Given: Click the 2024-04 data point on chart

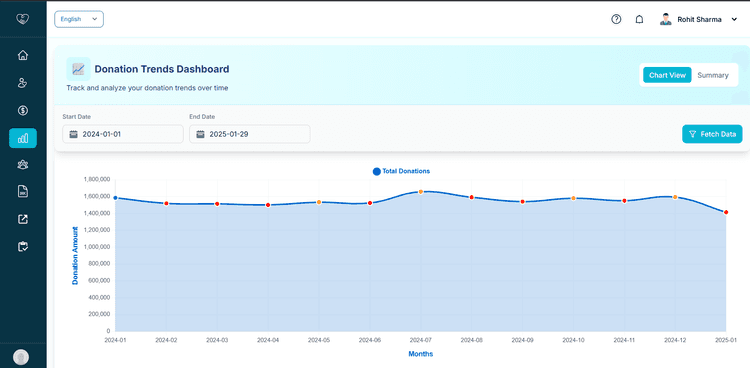Looking at the screenshot, I should [268, 205].
